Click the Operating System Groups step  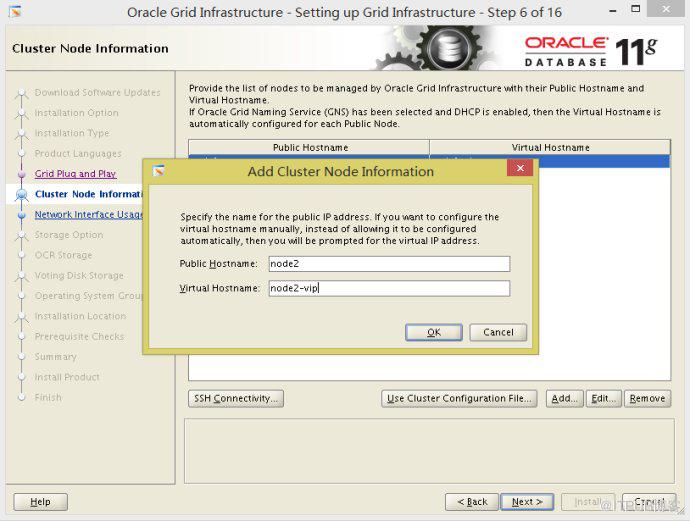(x=89, y=296)
